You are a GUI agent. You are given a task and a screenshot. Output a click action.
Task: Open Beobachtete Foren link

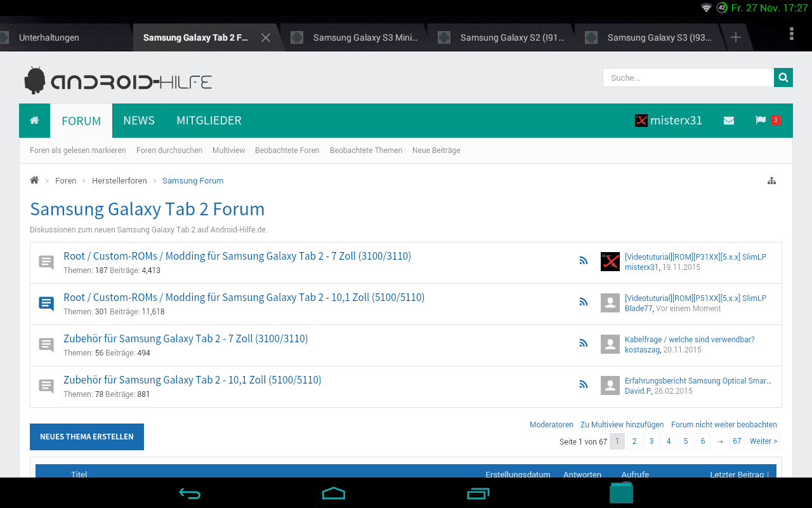(x=287, y=150)
